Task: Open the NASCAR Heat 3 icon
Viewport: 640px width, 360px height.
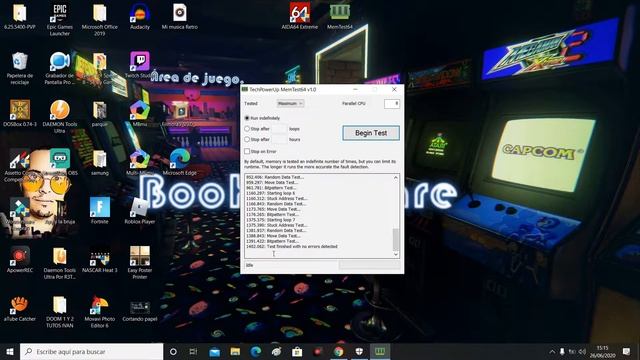Action: coord(100,259)
